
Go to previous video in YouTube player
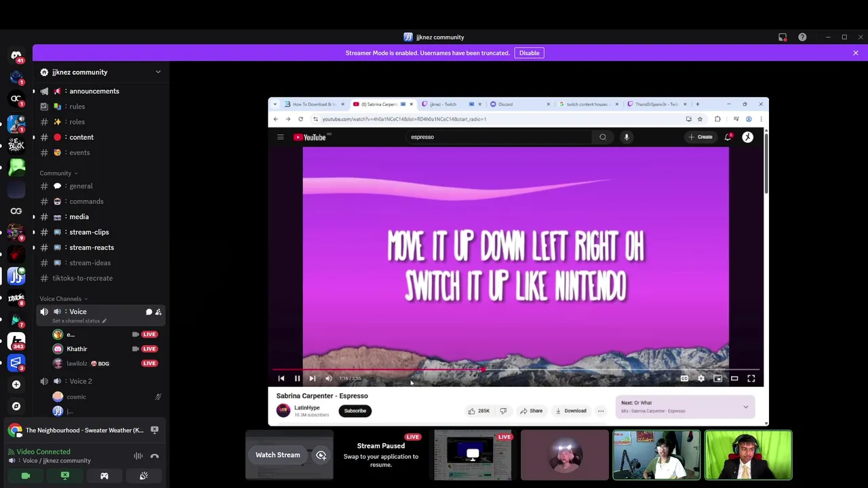click(x=281, y=378)
